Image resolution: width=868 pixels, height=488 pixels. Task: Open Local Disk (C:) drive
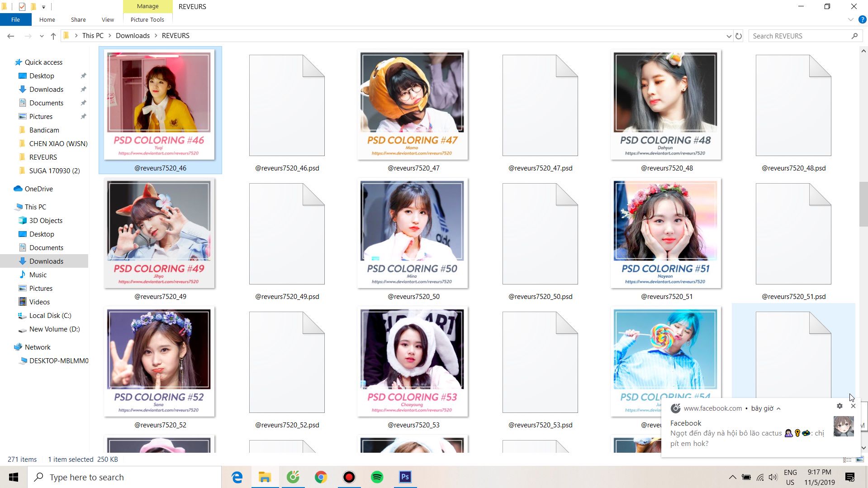point(50,315)
